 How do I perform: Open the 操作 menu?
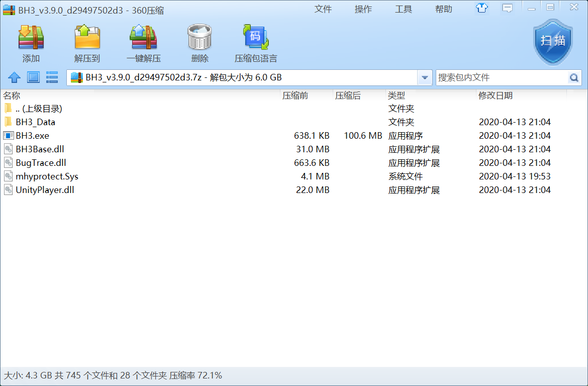(x=363, y=9)
